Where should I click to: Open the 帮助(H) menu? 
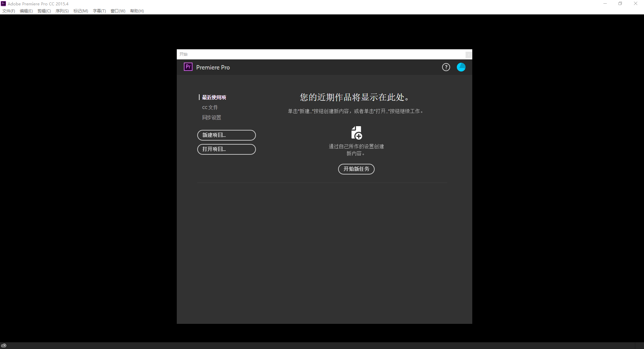(137, 11)
